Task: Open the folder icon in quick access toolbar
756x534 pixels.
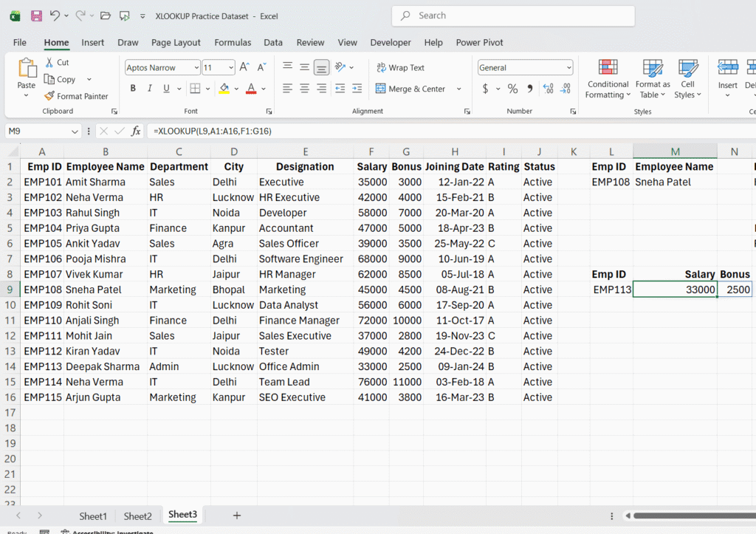Action: (105, 16)
